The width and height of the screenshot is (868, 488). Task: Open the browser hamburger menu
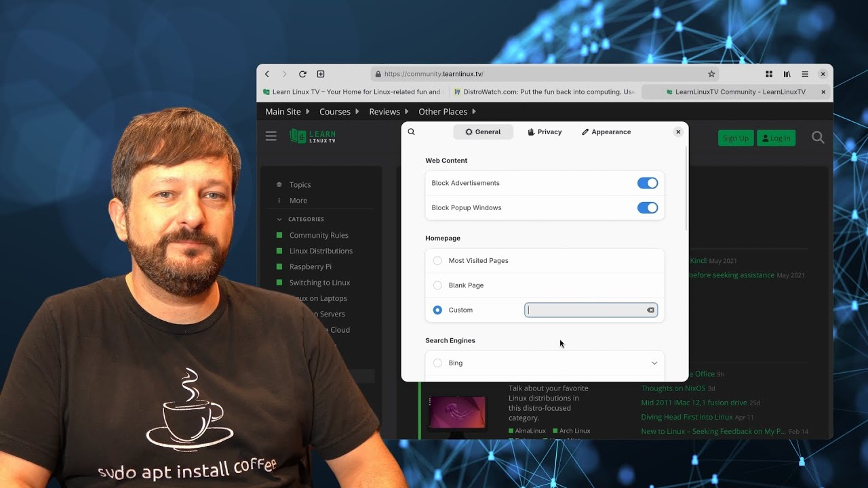point(805,74)
